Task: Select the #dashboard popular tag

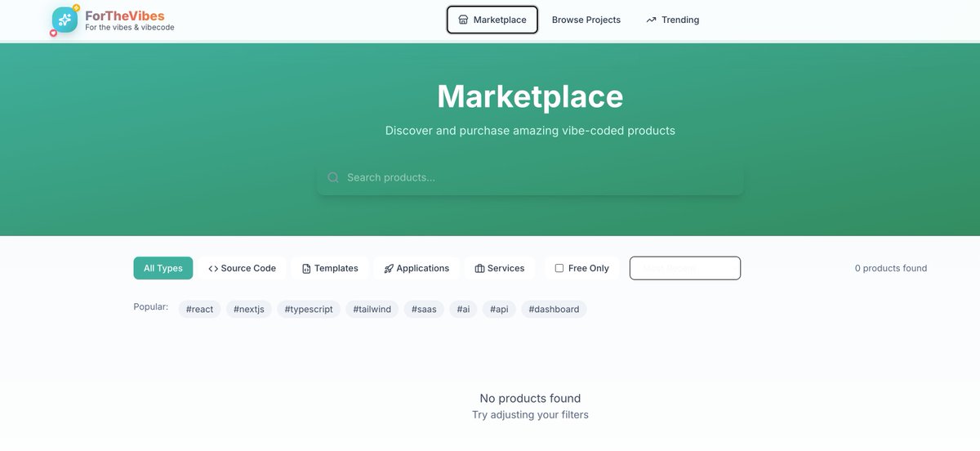Action: click(x=554, y=309)
